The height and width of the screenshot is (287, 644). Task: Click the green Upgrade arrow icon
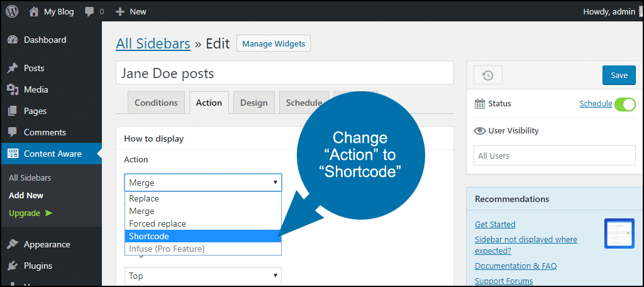pos(49,213)
